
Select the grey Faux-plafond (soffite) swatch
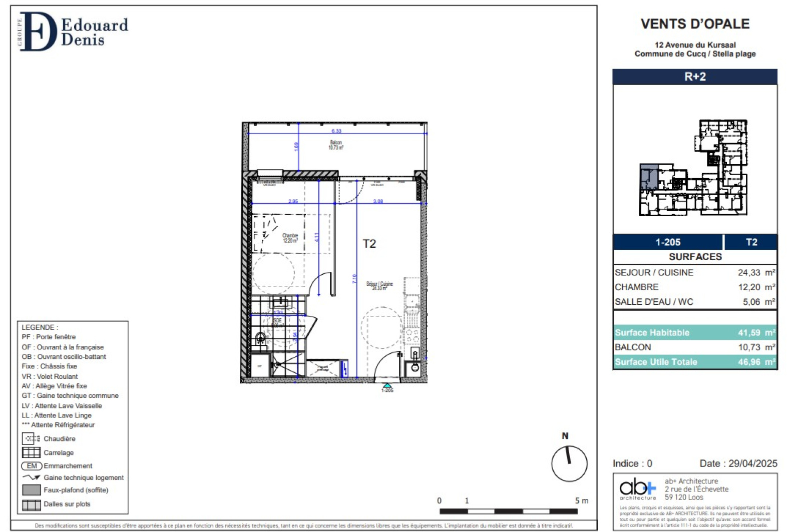pos(31,490)
